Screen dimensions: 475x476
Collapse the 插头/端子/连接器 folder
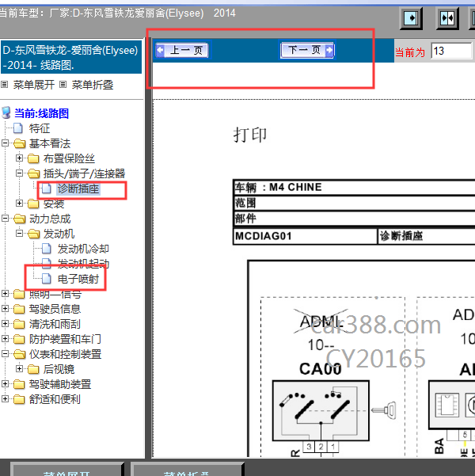point(20,173)
